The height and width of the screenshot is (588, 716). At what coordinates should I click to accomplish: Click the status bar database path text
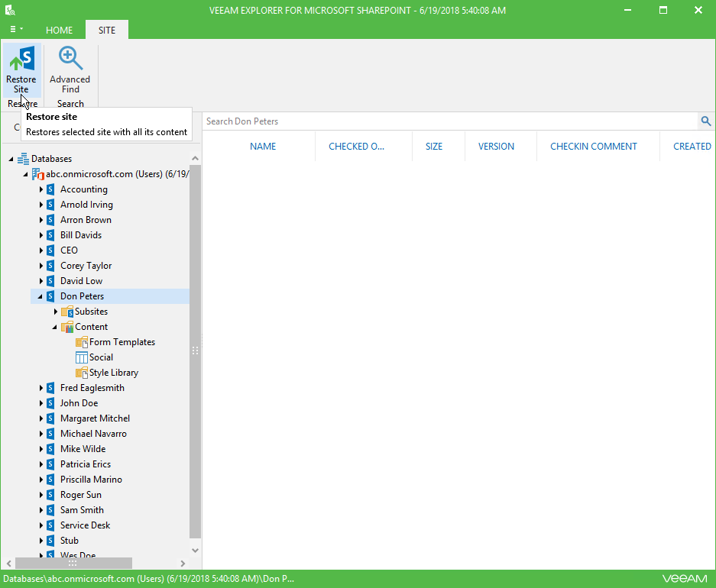point(148,578)
